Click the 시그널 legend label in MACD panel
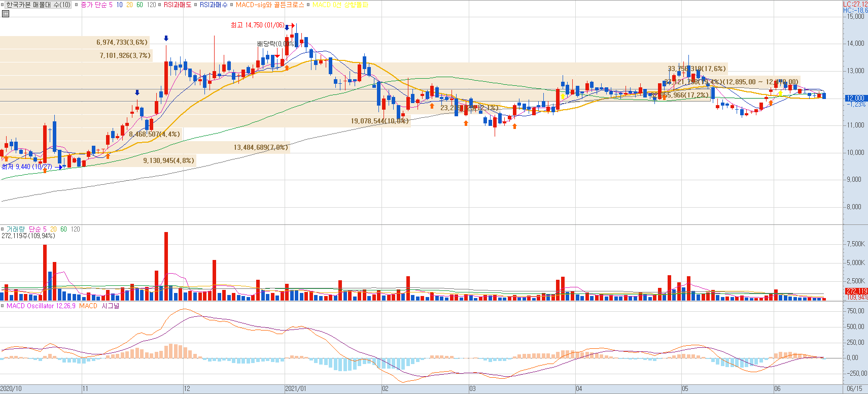The height and width of the screenshot is (394, 868). click(x=111, y=306)
